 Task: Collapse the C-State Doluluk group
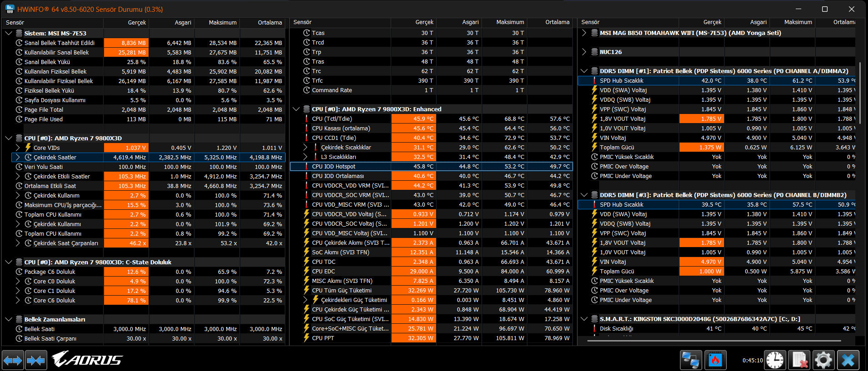pyautogui.click(x=9, y=262)
